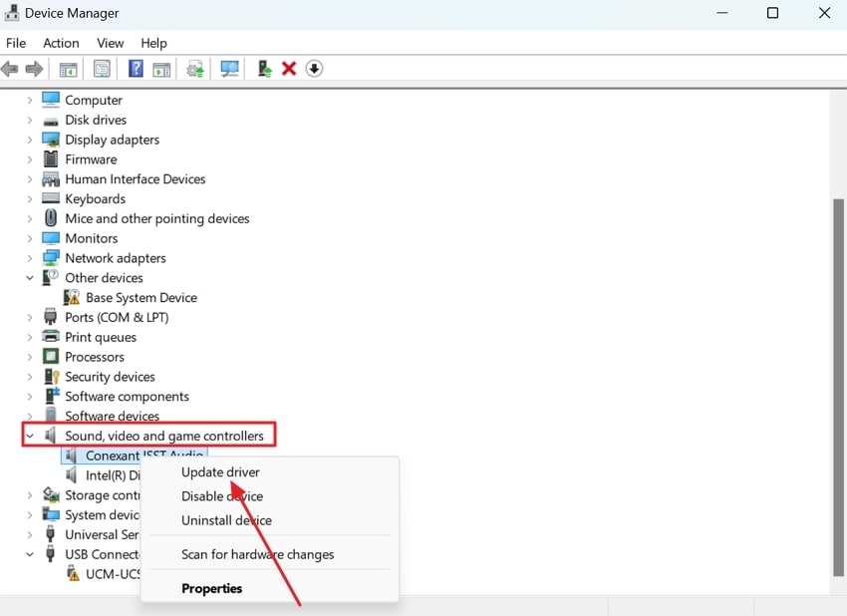
Task: Select the Conexant audio device row
Action: coord(134,455)
